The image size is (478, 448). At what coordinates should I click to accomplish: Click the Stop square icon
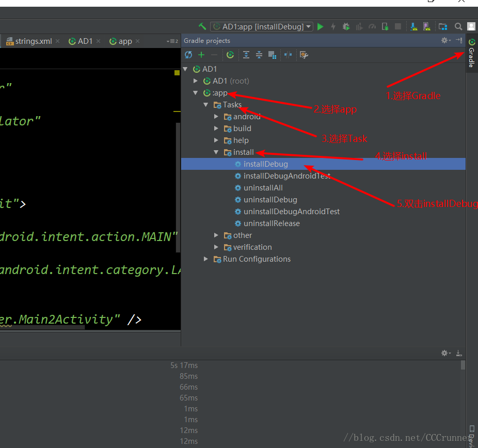tap(398, 26)
